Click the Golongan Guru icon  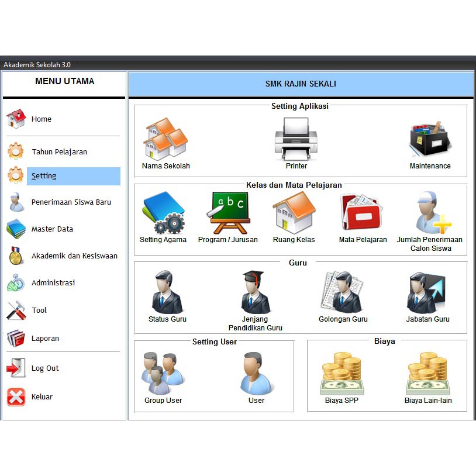pos(343,291)
